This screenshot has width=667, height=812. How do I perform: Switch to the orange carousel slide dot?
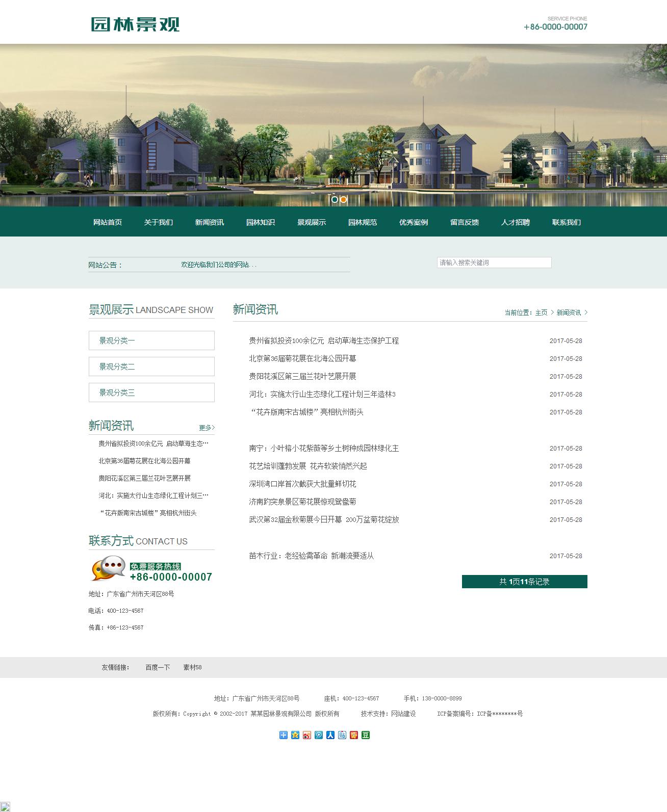click(344, 199)
